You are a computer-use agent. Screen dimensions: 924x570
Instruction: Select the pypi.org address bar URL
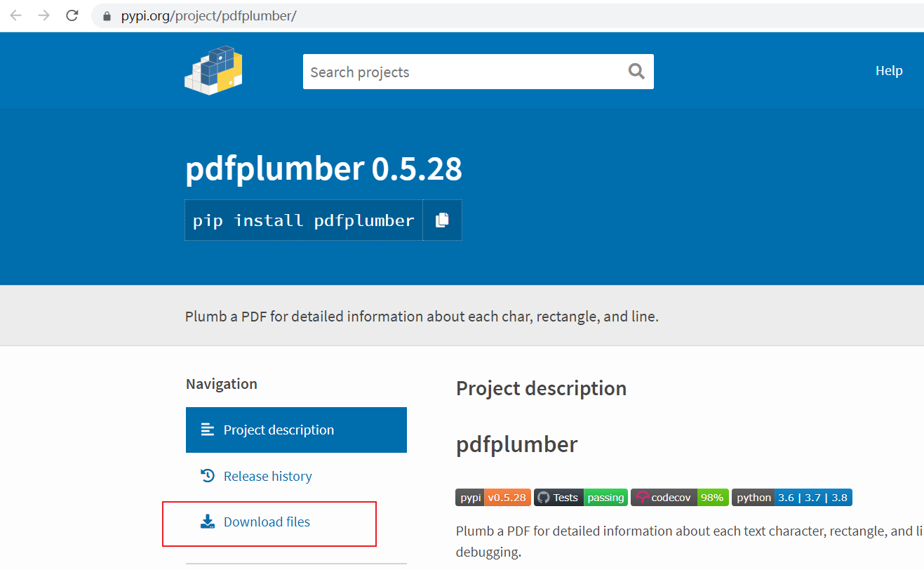(x=208, y=16)
